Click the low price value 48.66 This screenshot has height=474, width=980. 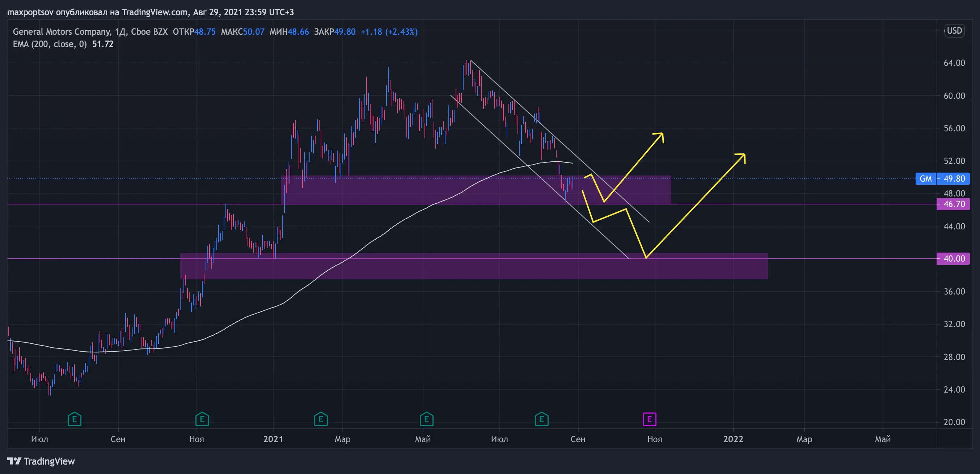[x=298, y=31]
